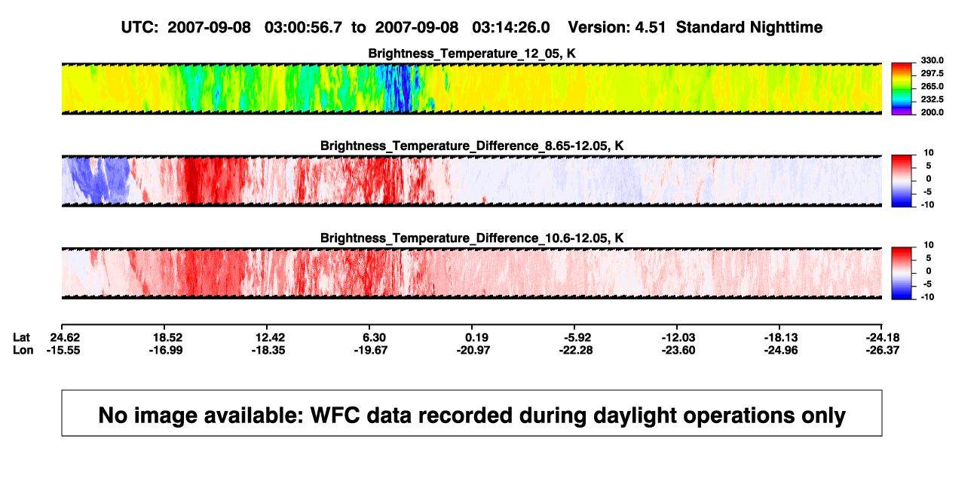Click the 'No image available' WFC notice box
Viewport: 980px width, 503px height.
coord(472,413)
